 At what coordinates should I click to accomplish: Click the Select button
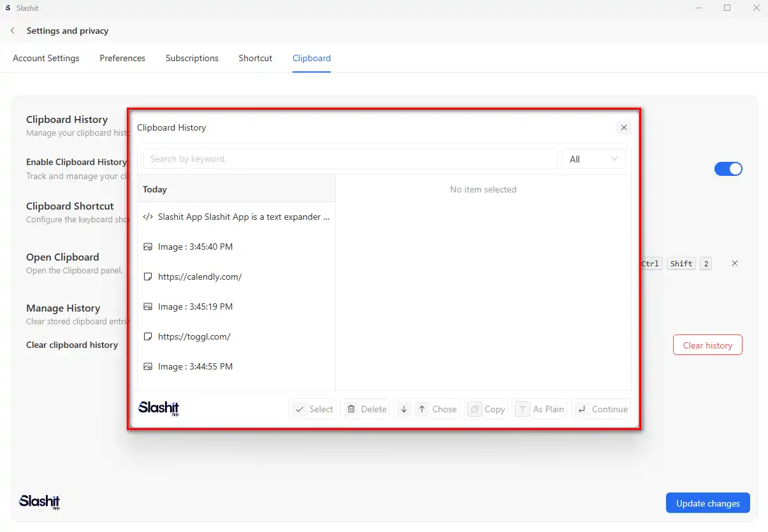[313, 409]
